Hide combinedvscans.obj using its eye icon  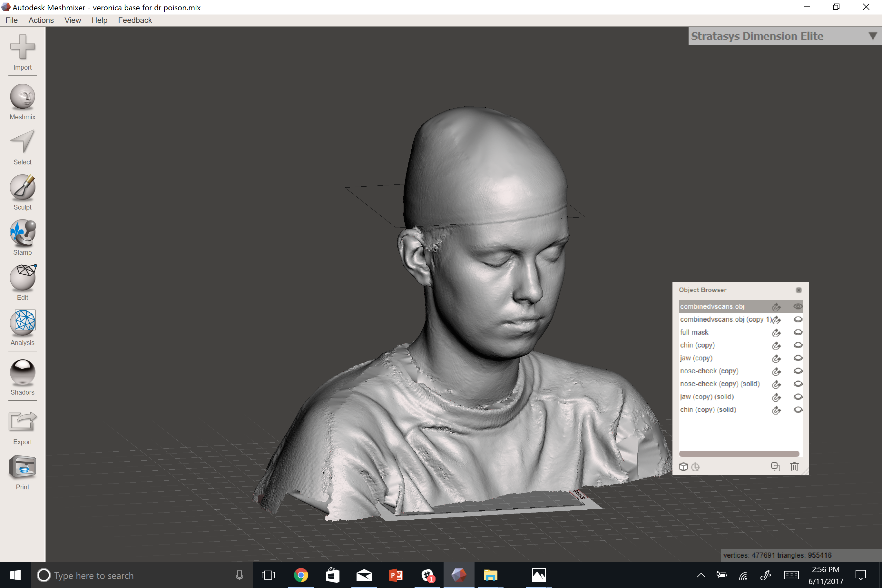tap(798, 306)
